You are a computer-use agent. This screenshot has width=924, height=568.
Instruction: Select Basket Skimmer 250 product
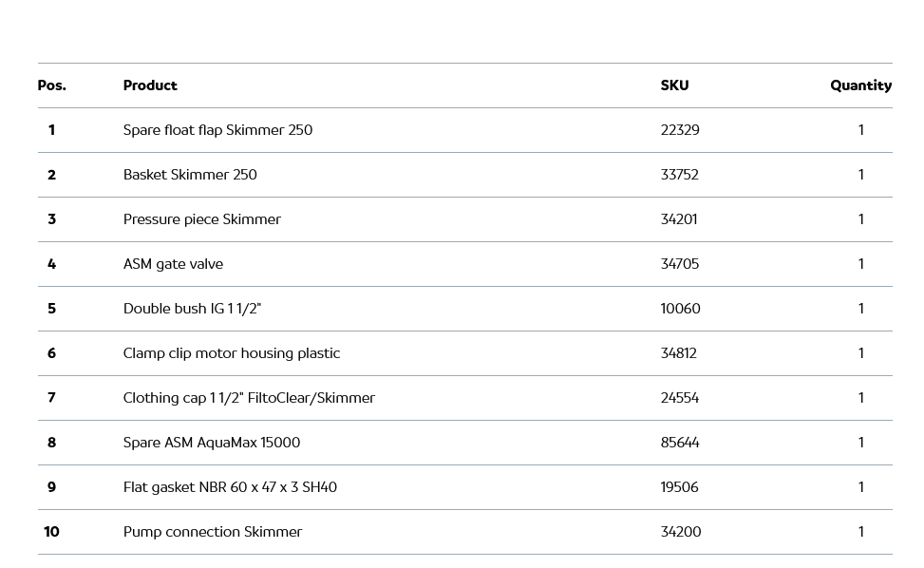(190, 175)
